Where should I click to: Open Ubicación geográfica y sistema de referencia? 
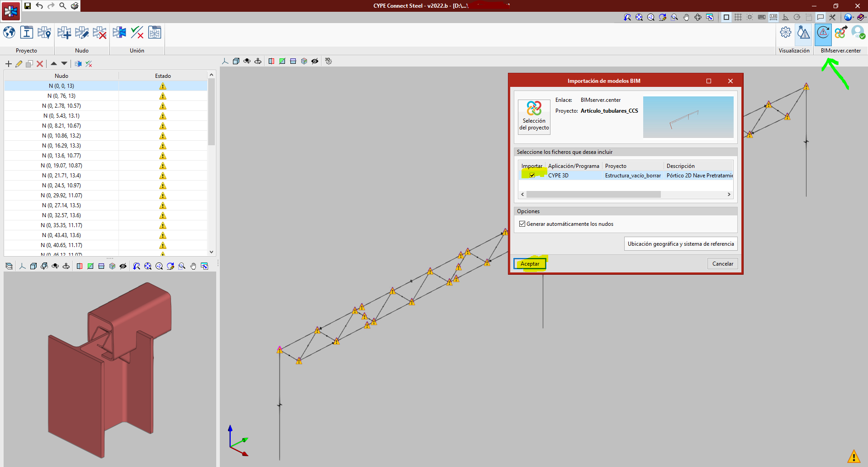pyautogui.click(x=680, y=244)
